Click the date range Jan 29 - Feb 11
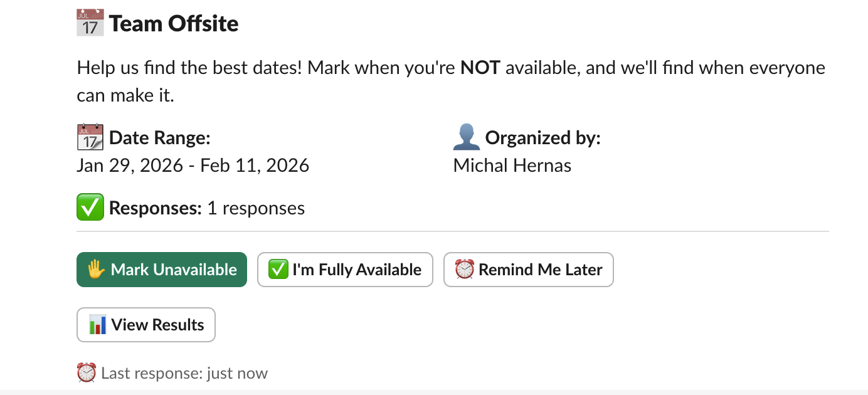 (x=193, y=165)
